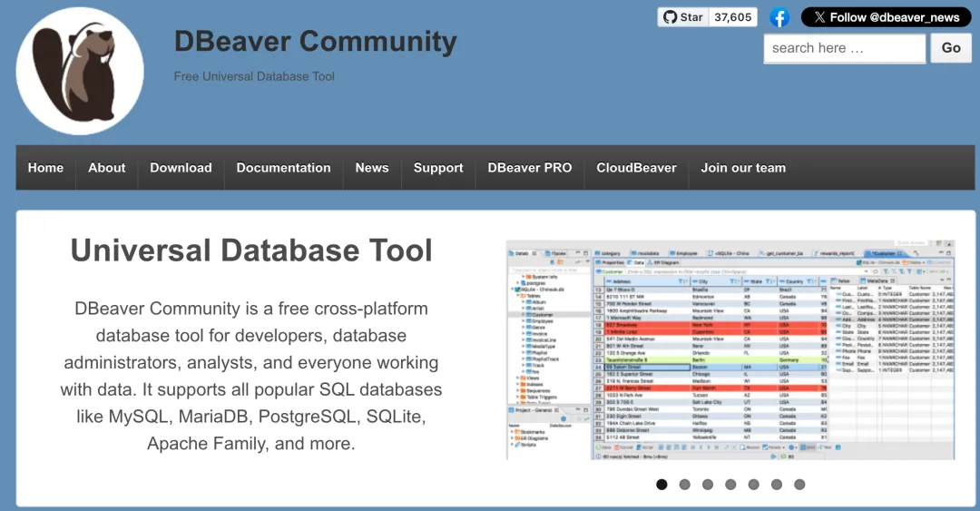Click Follow @dbeaver_news on X

(x=886, y=17)
